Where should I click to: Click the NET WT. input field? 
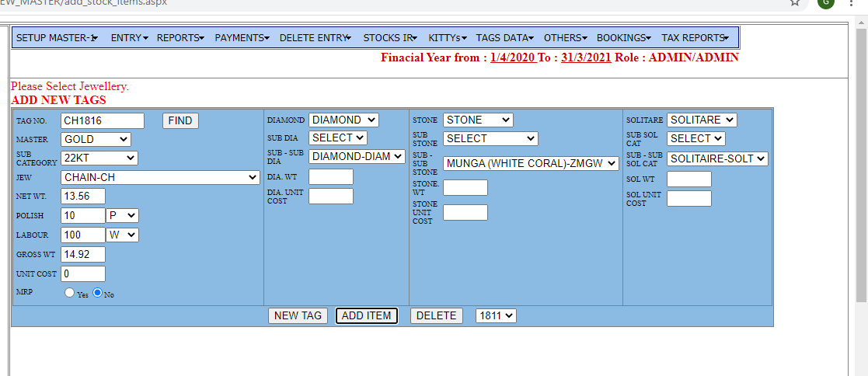(82, 196)
